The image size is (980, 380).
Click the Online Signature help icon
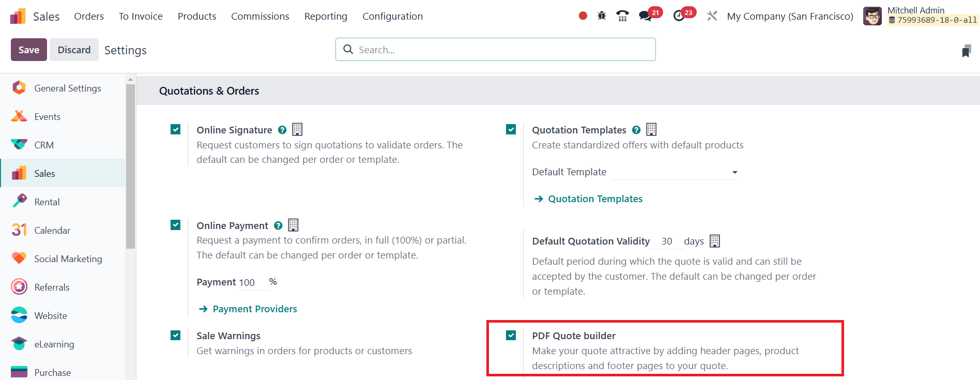[x=282, y=130]
